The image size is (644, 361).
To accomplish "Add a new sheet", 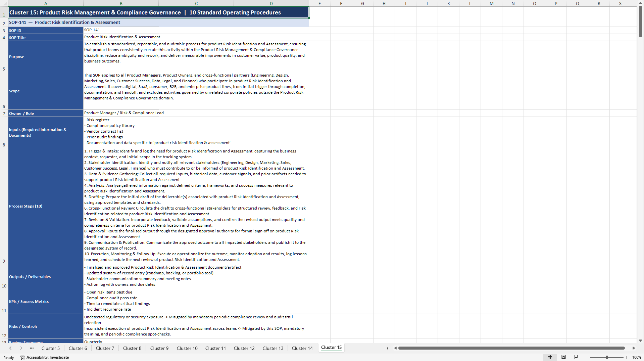I will coord(362,348).
